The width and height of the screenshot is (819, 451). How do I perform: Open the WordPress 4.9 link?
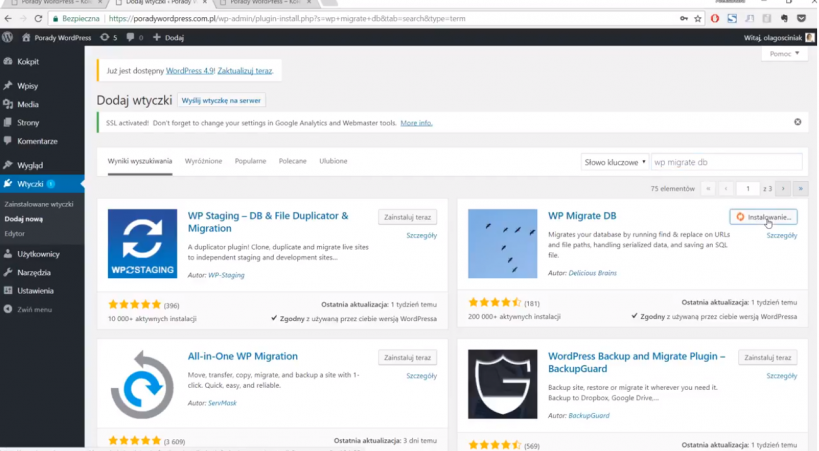pos(190,71)
